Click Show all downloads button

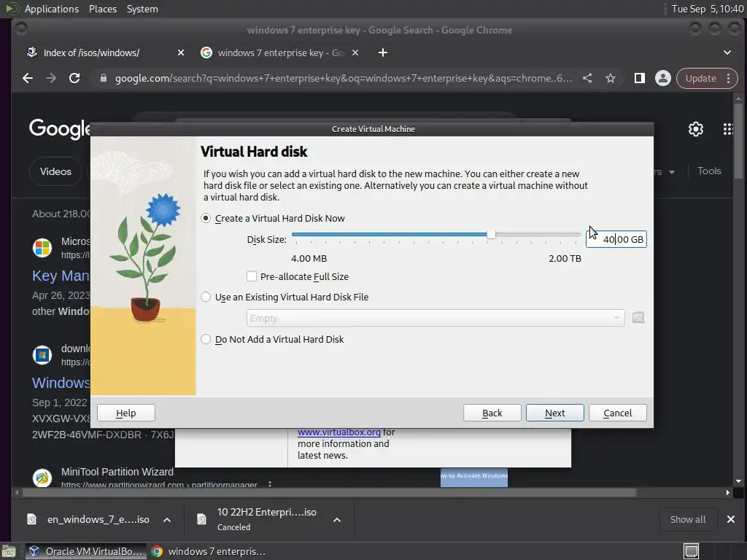(x=687, y=519)
